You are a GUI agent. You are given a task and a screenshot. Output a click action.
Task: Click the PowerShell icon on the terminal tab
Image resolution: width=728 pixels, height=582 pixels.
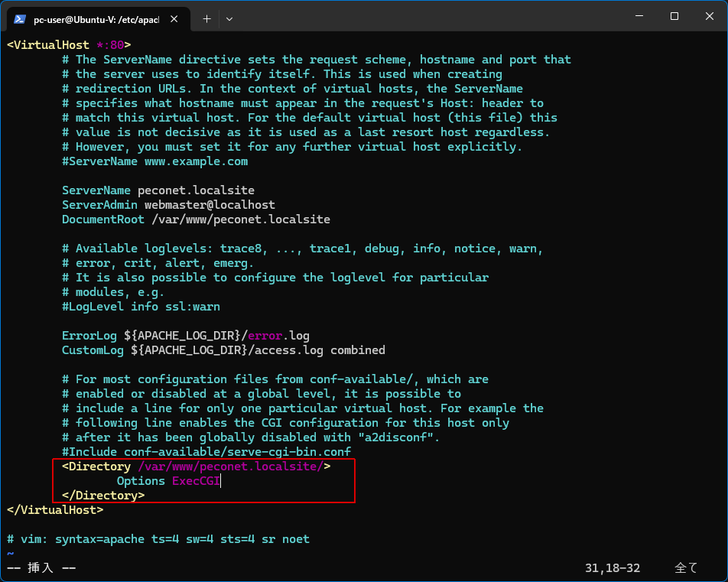pyautogui.click(x=20, y=18)
